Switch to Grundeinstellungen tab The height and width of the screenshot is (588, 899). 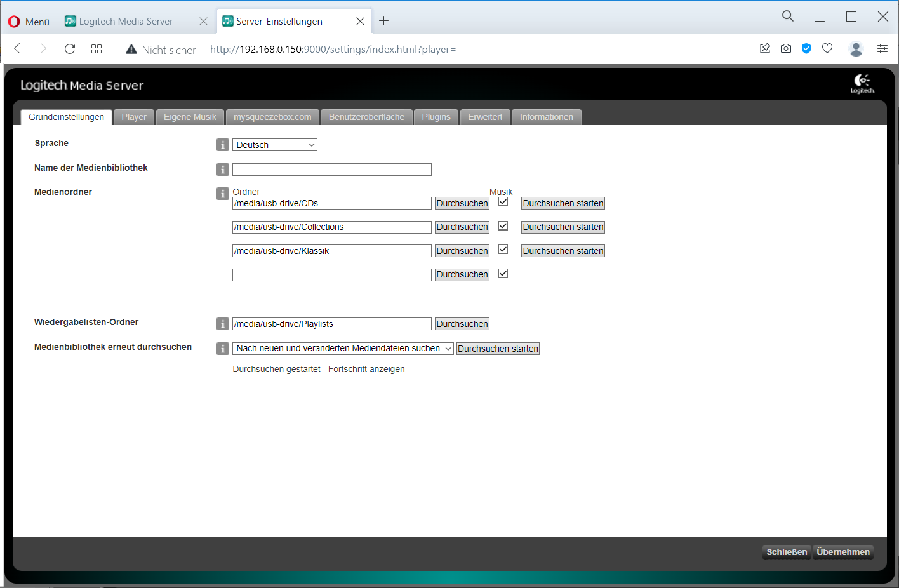[x=66, y=117]
